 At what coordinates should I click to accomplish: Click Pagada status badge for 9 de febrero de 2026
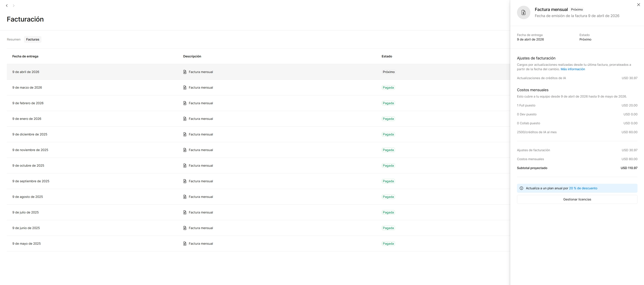tap(388, 103)
